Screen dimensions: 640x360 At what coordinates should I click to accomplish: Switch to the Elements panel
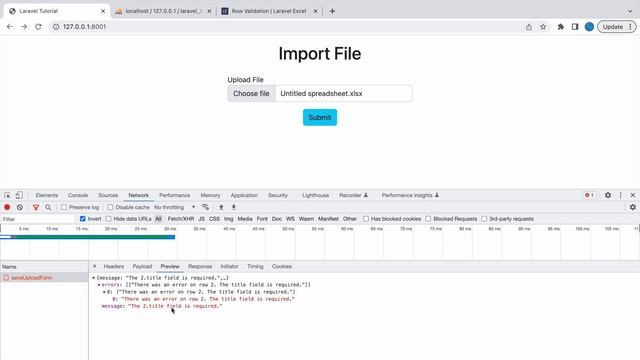pyautogui.click(x=47, y=195)
